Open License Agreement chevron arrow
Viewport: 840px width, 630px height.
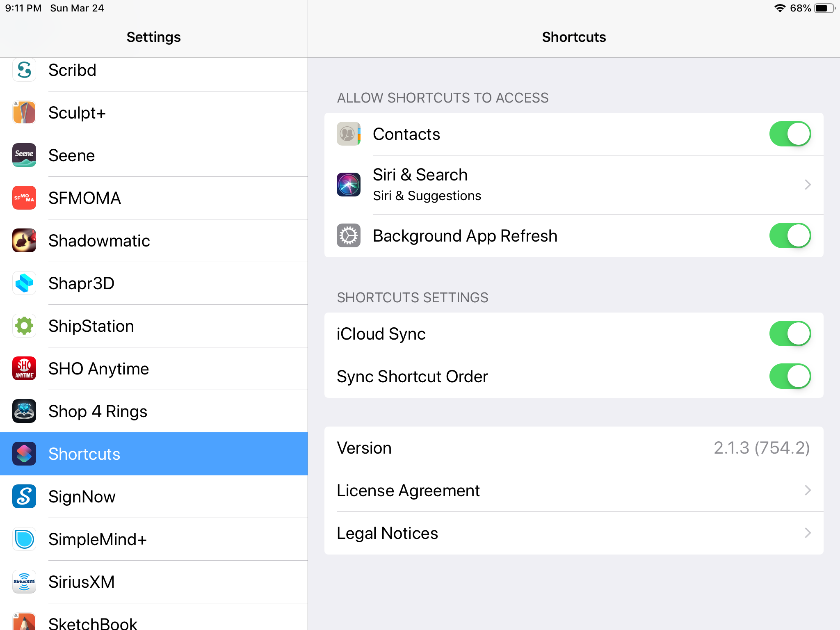click(808, 491)
